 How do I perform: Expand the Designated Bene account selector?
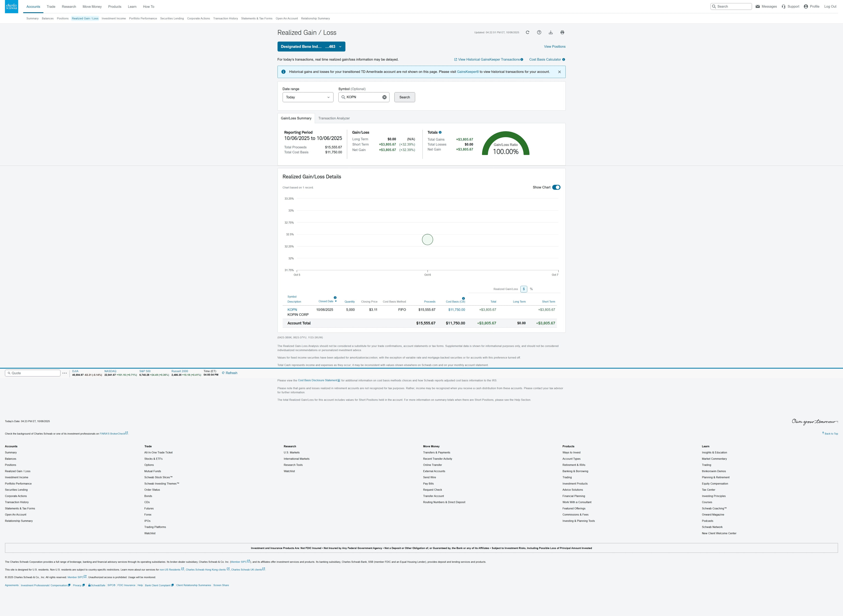[x=311, y=47]
